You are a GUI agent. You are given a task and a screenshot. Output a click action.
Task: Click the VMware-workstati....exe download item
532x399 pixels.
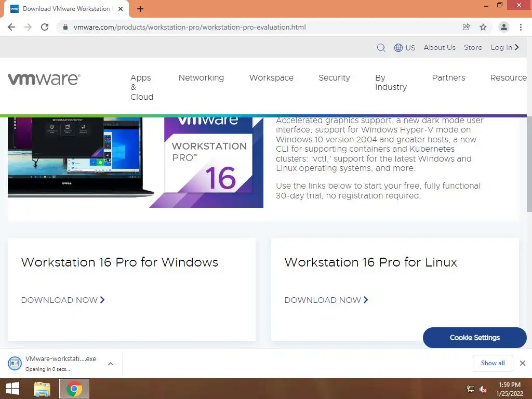(x=61, y=363)
